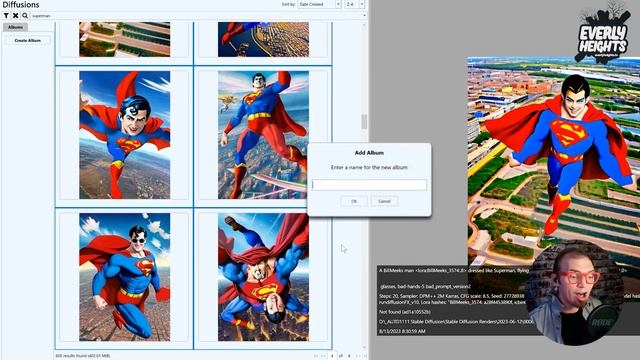Click the 'Stable Diffusion Renders' file path text
640x360 pixels.
[456, 322]
